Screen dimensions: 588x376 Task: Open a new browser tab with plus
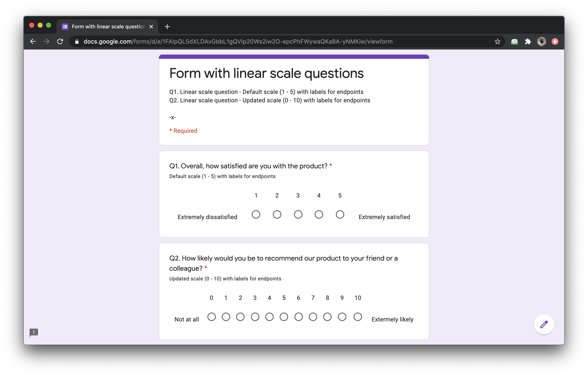(167, 27)
